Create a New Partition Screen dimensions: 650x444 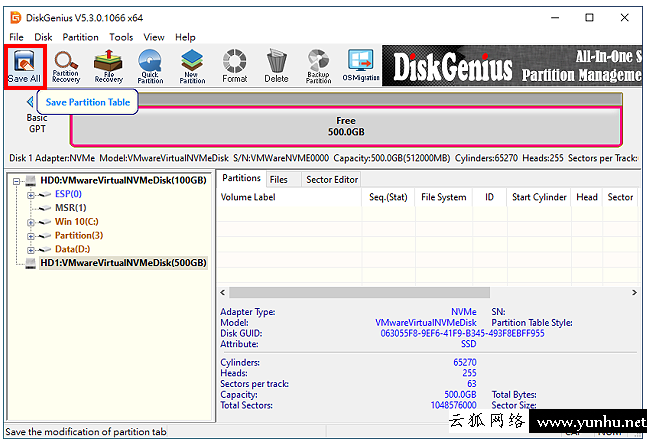[x=192, y=66]
